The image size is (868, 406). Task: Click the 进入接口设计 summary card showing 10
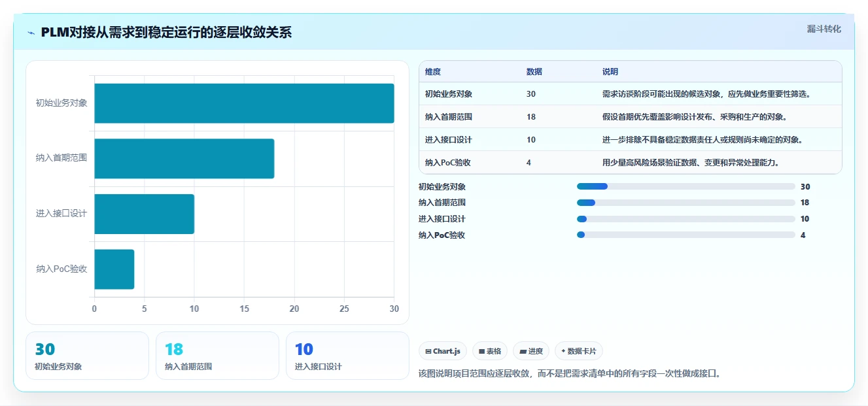point(347,356)
